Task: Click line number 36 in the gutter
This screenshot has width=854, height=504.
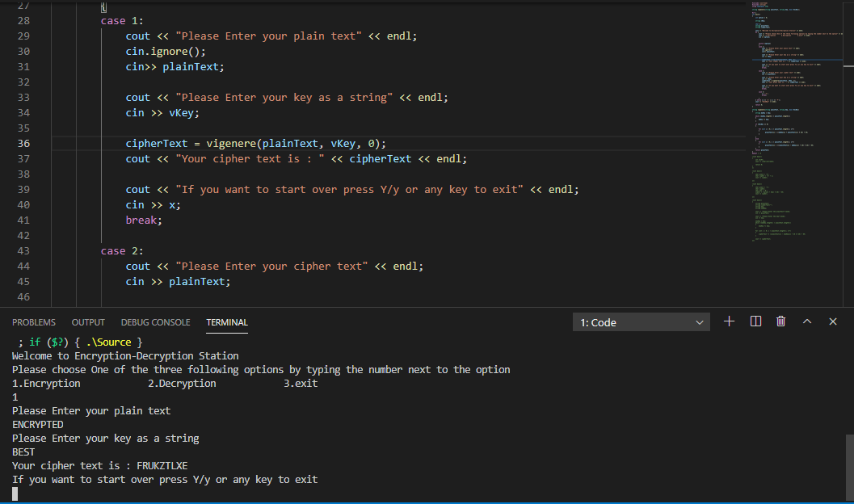Action: [x=23, y=143]
